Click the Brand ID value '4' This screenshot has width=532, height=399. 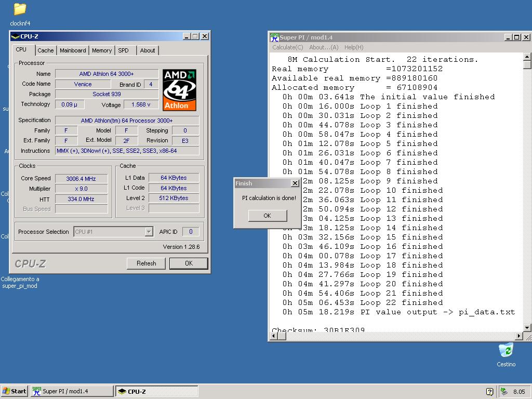click(151, 84)
